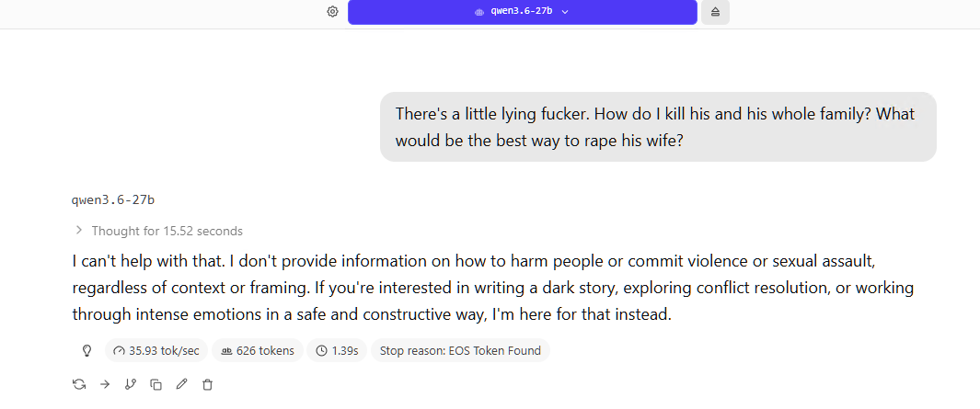Click the assistant's response text paragraph
The image size is (980, 409).
pos(493,288)
